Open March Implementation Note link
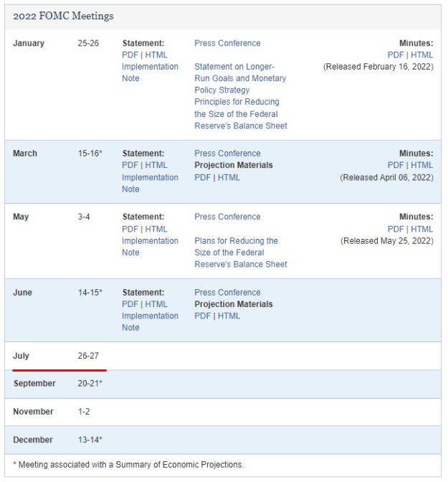The height and width of the screenshot is (482, 448). tap(150, 183)
